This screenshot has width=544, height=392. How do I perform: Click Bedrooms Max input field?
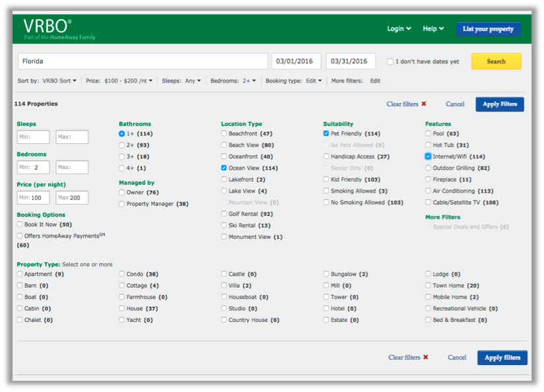pyautogui.click(x=72, y=167)
